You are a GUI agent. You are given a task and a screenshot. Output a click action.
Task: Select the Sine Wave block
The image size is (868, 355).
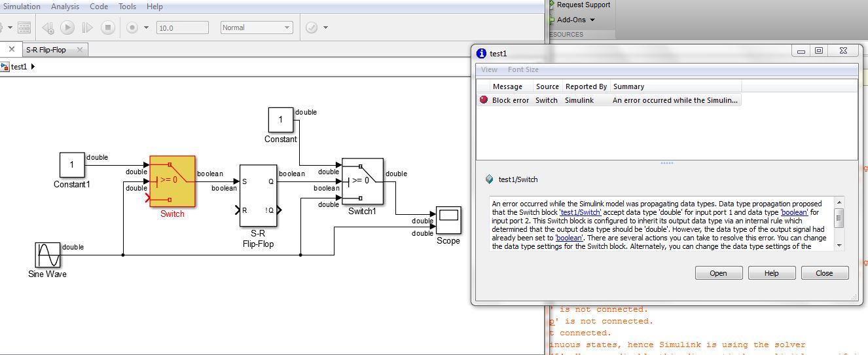[x=47, y=255]
